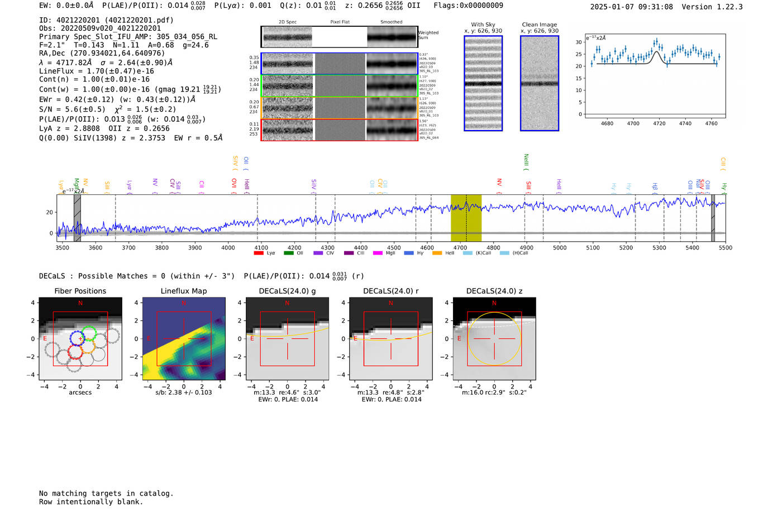Click the m:16.0 rc:2.9" caption
The height and width of the screenshot is (532, 782).
[x=494, y=392]
